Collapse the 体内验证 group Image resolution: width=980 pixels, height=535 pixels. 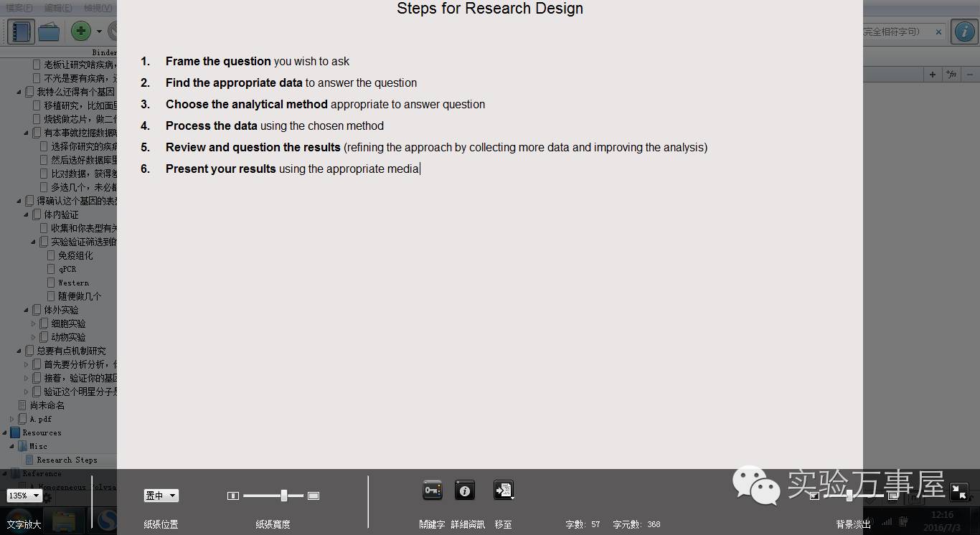point(27,214)
